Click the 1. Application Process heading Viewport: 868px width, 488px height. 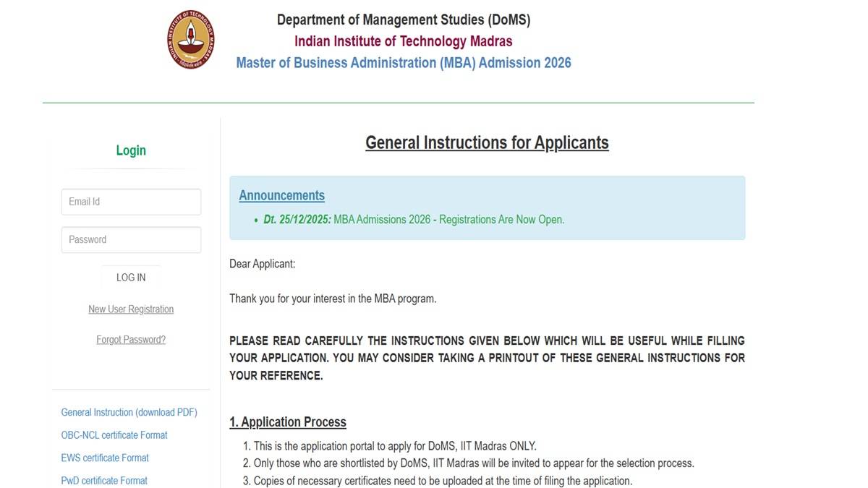coord(288,422)
